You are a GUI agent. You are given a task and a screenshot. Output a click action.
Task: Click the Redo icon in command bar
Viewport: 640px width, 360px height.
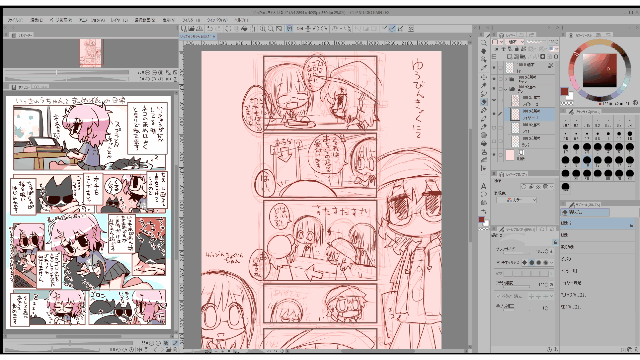[218, 29]
